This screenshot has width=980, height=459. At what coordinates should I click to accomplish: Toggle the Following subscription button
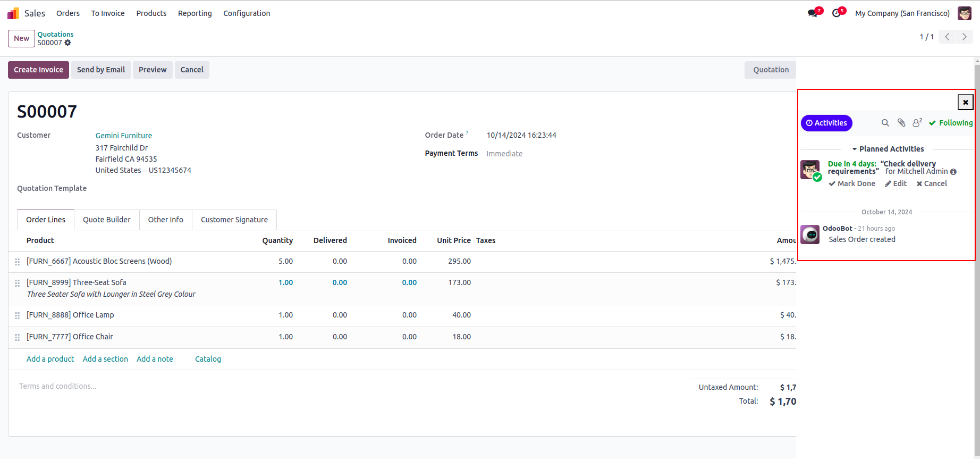pyautogui.click(x=951, y=123)
